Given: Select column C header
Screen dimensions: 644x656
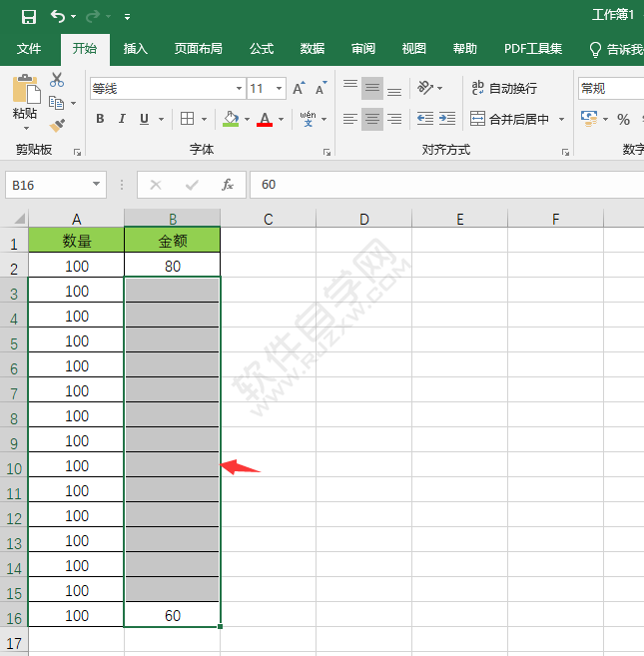Looking at the screenshot, I should 269,219.
